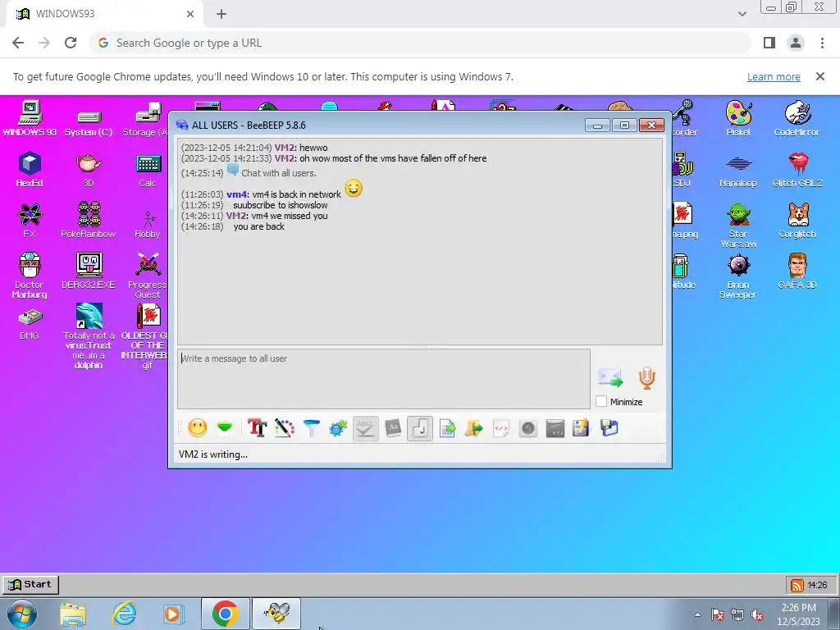Click the grinning emoji in vm4's message

pos(354,189)
